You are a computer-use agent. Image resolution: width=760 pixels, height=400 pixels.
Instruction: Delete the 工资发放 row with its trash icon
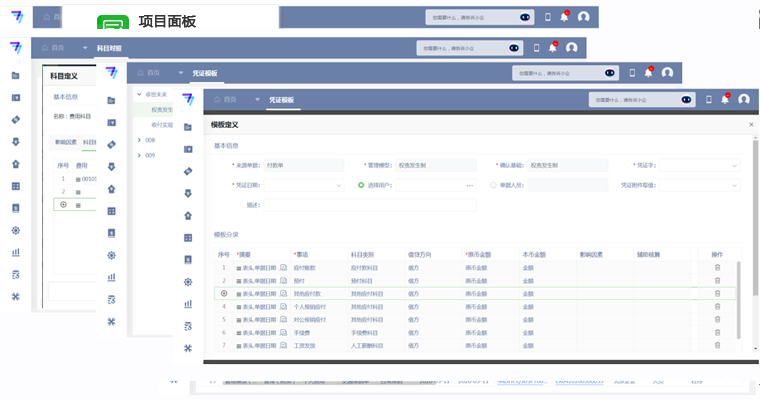(x=716, y=344)
